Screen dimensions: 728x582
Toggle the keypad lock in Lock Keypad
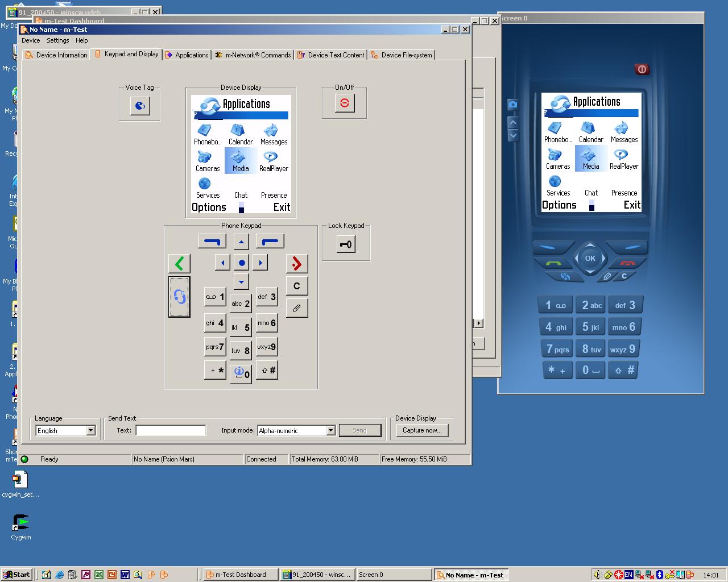[x=346, y=244]
